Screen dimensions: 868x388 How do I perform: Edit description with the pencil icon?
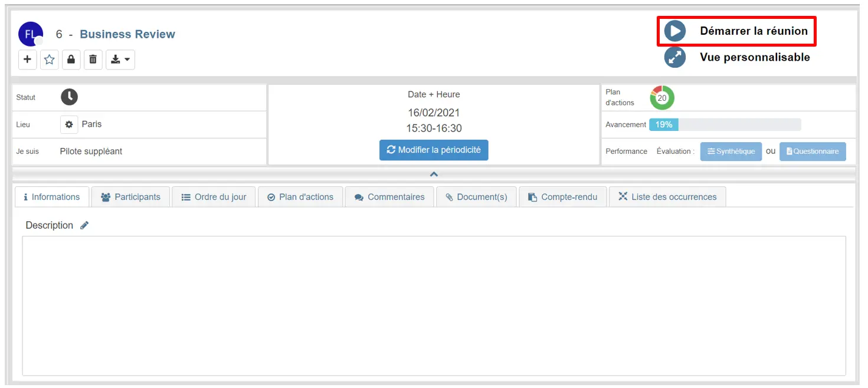(84, 225)
